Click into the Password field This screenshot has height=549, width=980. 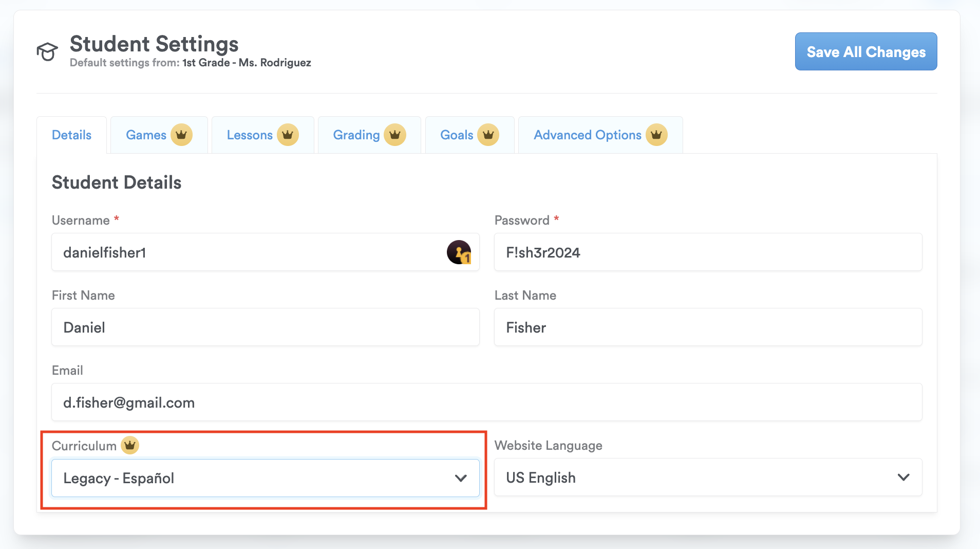tap(708, 252)
